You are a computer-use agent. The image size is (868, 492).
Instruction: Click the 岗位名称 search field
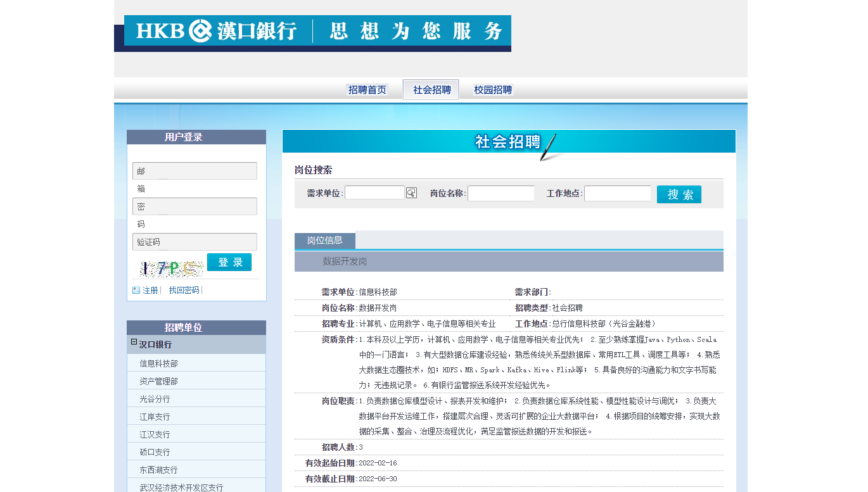(501, 193)
